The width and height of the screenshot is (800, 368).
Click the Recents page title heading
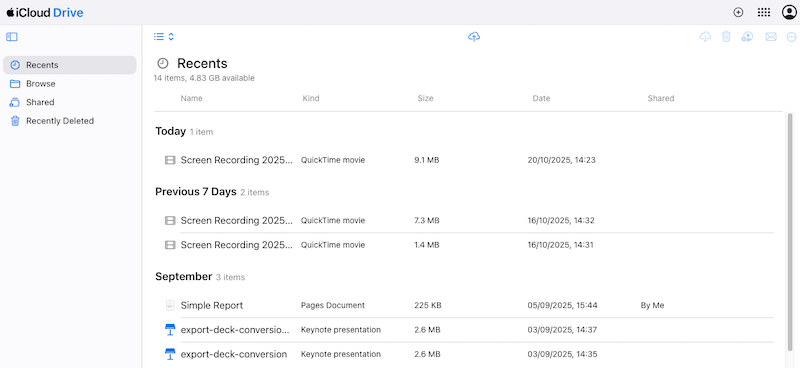[x=202, y=64]
